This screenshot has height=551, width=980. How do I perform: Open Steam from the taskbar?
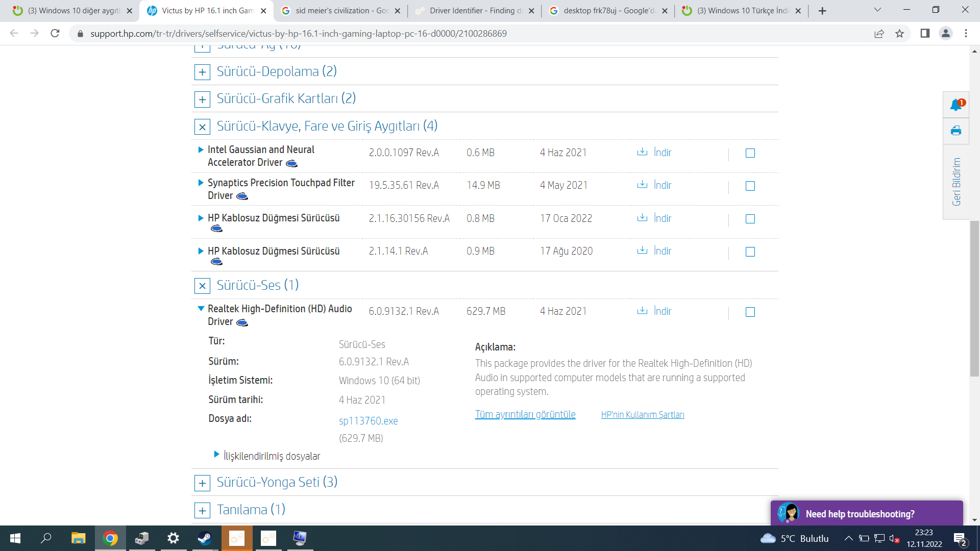pyautogui.click(x=205, y=538)
